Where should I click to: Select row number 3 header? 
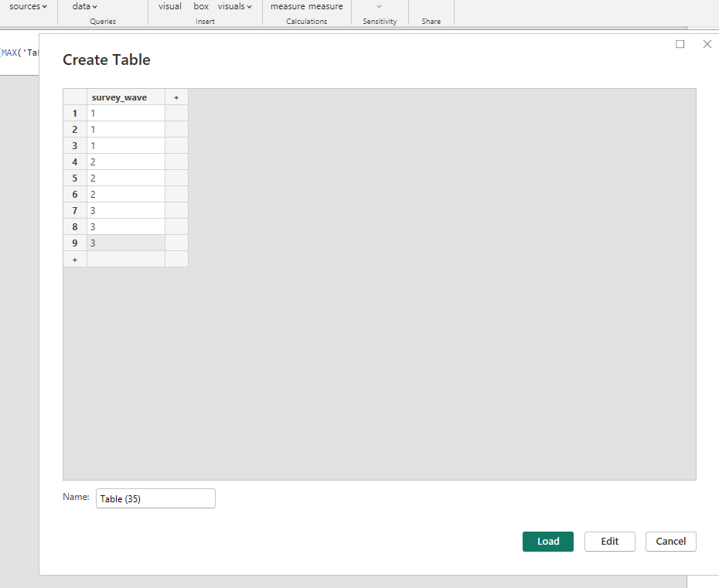click(x=75, y=146)
